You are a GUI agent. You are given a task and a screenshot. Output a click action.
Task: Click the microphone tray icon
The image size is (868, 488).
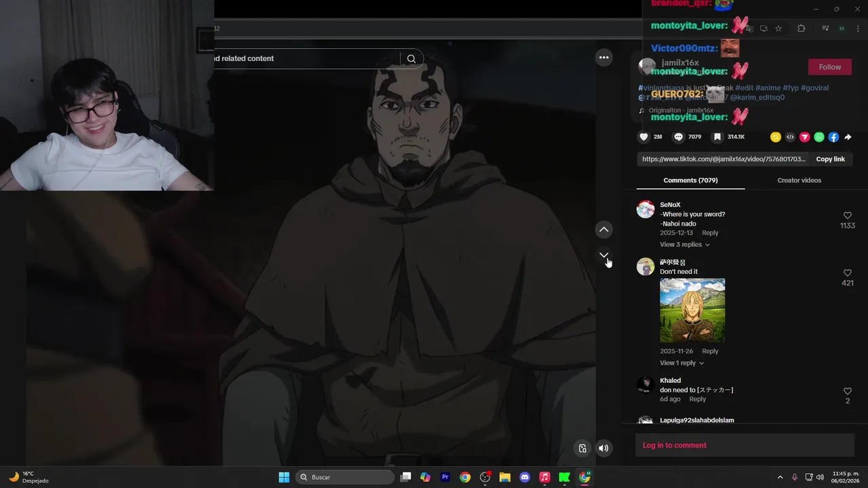click(795, 477)
